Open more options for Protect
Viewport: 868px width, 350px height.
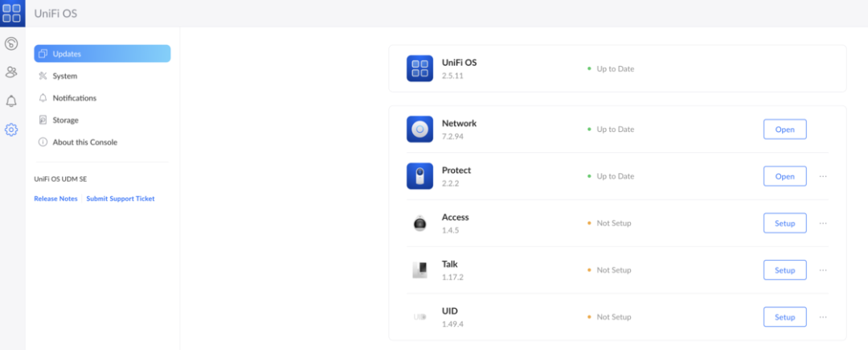823,176
